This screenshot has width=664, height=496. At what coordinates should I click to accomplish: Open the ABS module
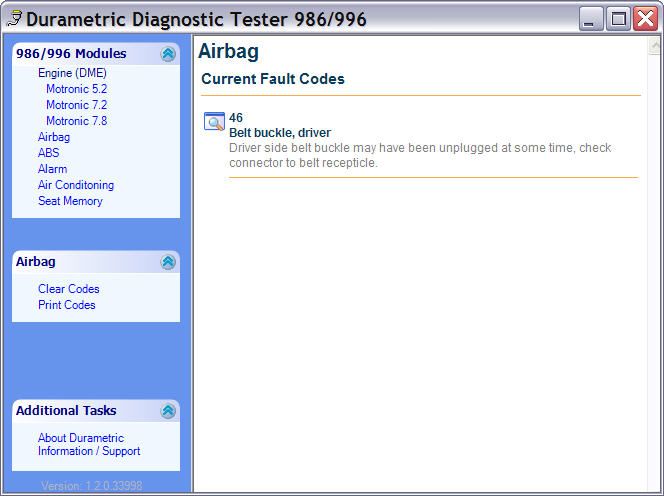tap(48, 153)
